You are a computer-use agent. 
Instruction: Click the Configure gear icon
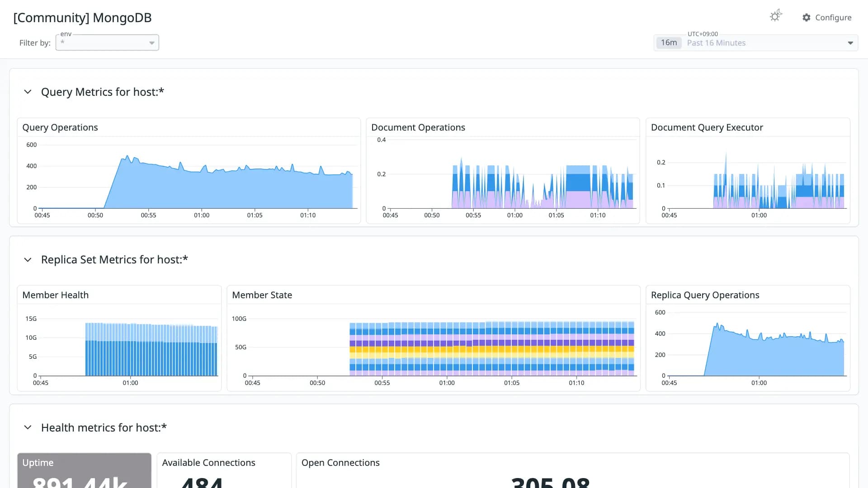pyautogui.click(x=807, y=17)
